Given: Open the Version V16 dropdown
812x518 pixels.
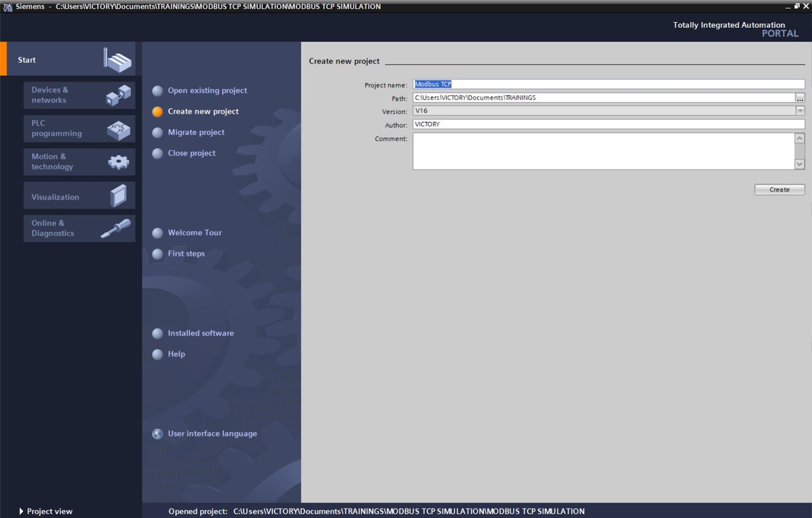Looking at the screenshot, I should [800, 111].
